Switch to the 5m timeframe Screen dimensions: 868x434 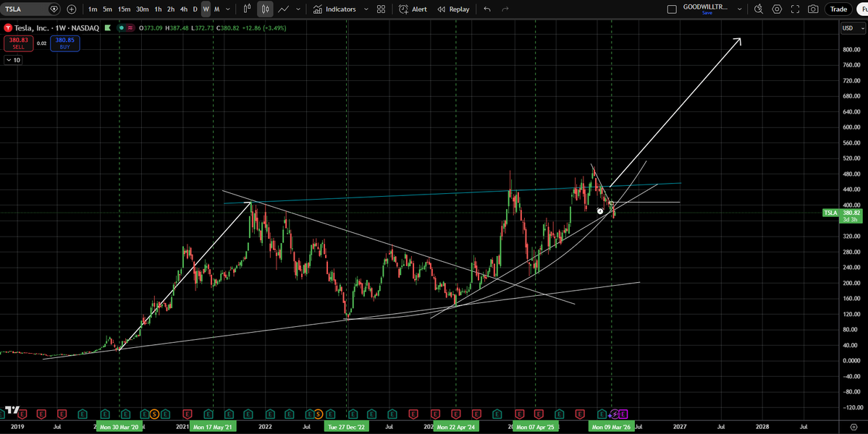click(x=107, y=9)
